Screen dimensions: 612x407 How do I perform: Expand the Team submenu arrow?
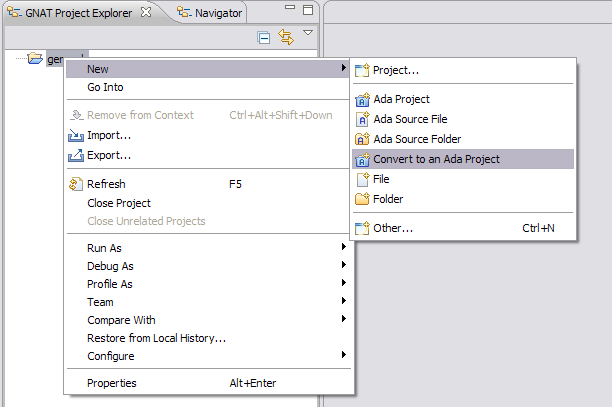click(343, 300)
